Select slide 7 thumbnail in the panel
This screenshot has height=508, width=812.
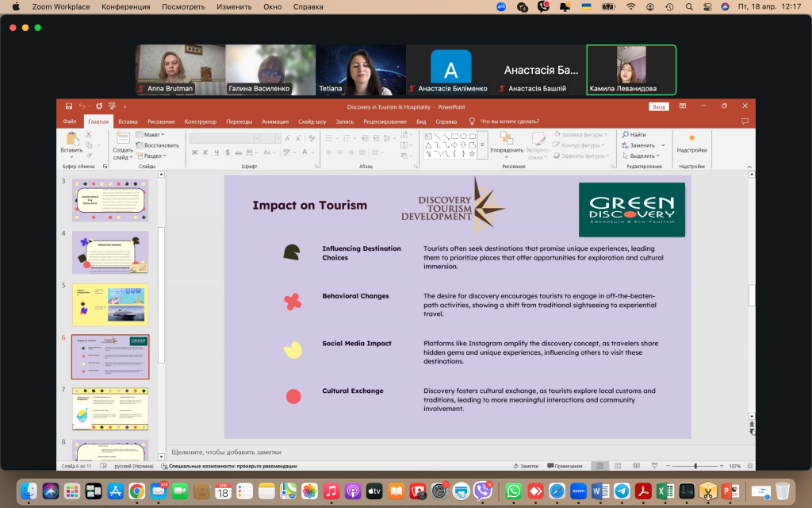tap(110, 409)
